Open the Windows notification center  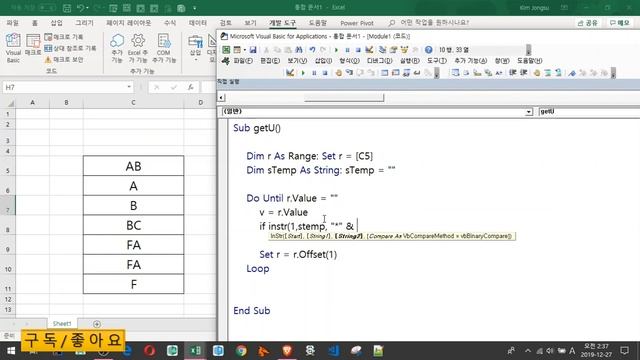tap(624, 351)
